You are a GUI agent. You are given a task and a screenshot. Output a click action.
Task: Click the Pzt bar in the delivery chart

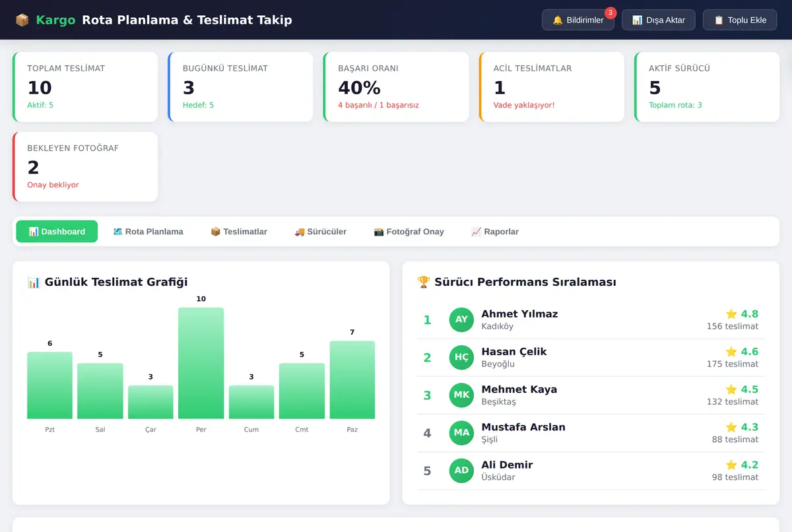click(49, 385)
